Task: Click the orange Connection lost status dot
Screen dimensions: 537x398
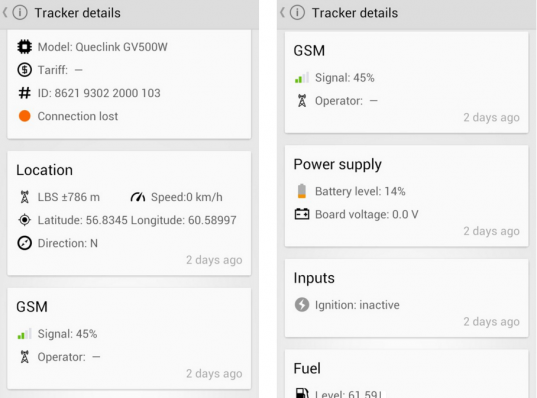Action: click(x=24, y=116)
